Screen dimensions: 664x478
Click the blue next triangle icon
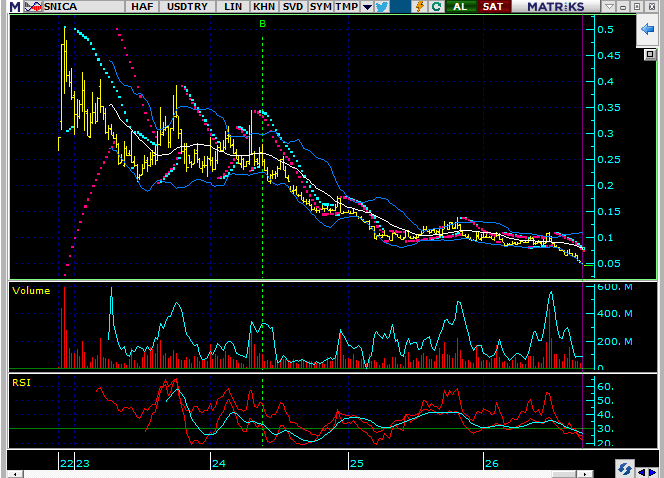coord(653,472)
